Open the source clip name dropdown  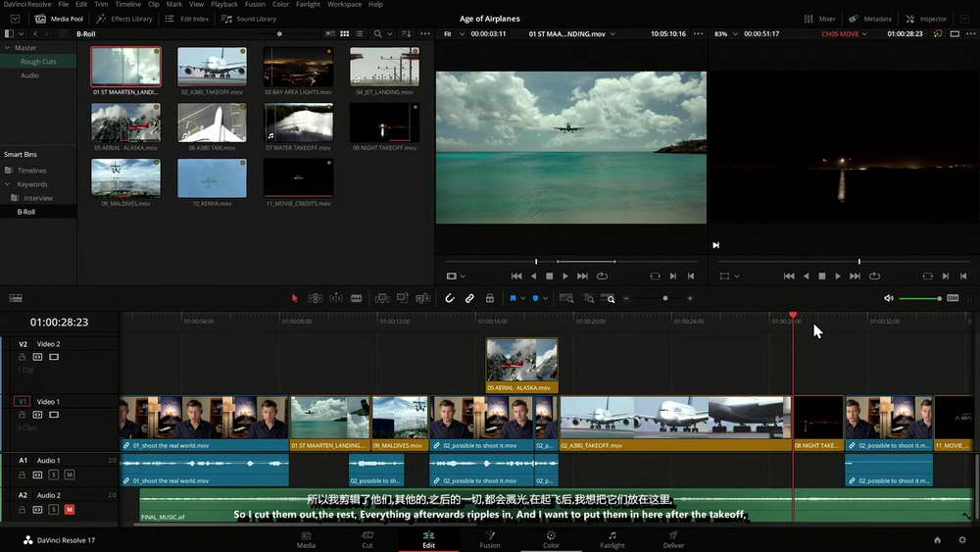point(572,33)
